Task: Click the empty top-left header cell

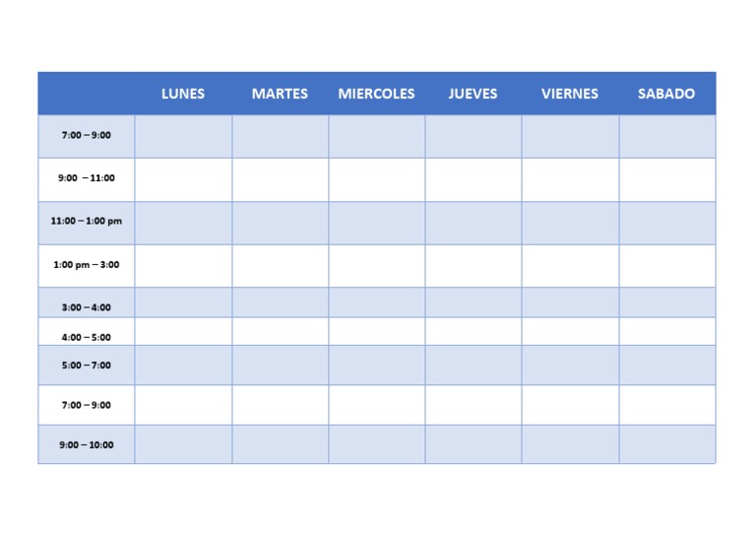Action: pos(87,94)
